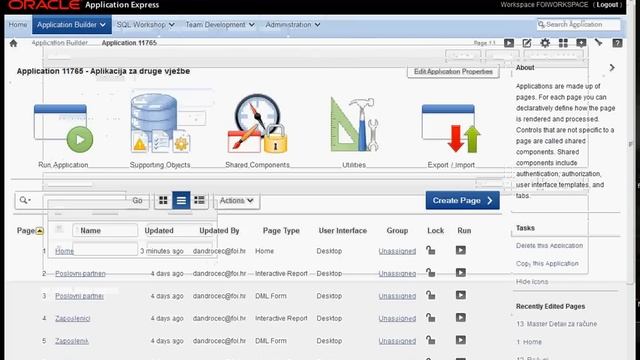Sort by the Page column header
640x360 pixels.
point(30,231)
